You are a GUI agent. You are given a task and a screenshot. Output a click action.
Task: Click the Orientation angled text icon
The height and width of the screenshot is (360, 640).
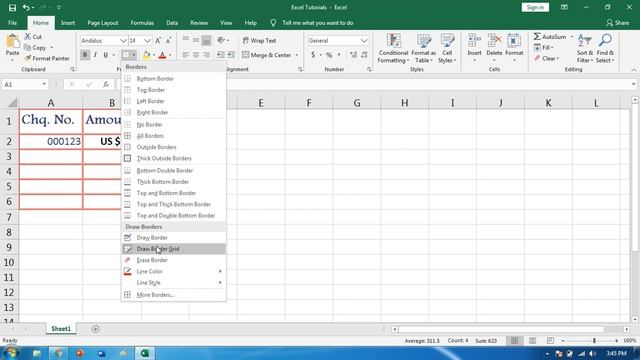pyautogui.click(x=221, y=40)
